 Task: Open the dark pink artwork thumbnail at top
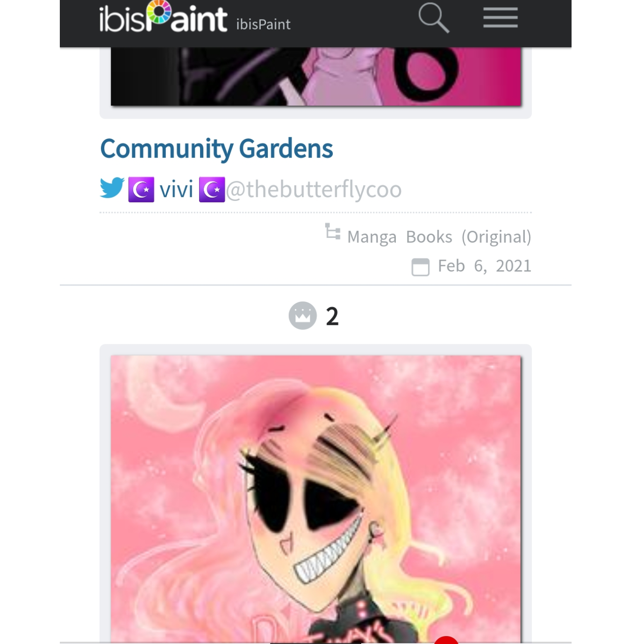[x=316, y=76]
